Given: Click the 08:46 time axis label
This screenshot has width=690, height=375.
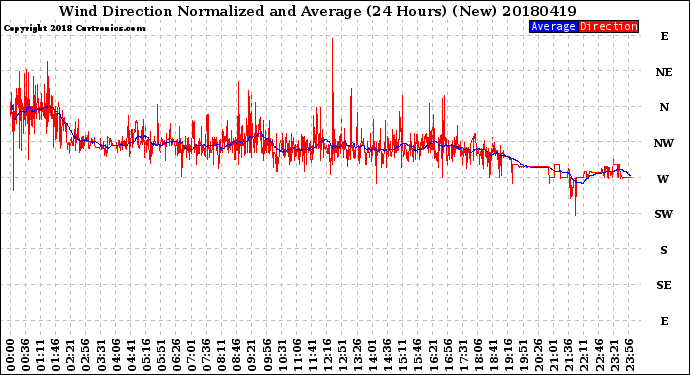Looking at the screenshot, I should click(237, 355).
